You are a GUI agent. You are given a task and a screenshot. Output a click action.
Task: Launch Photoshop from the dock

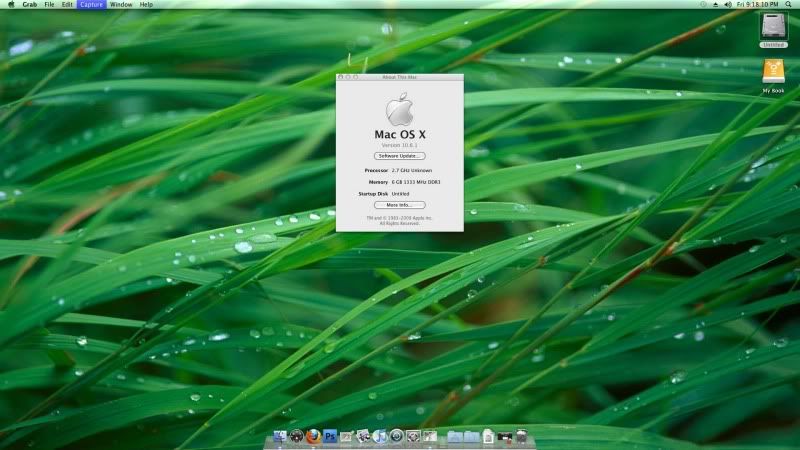(330, 436)
